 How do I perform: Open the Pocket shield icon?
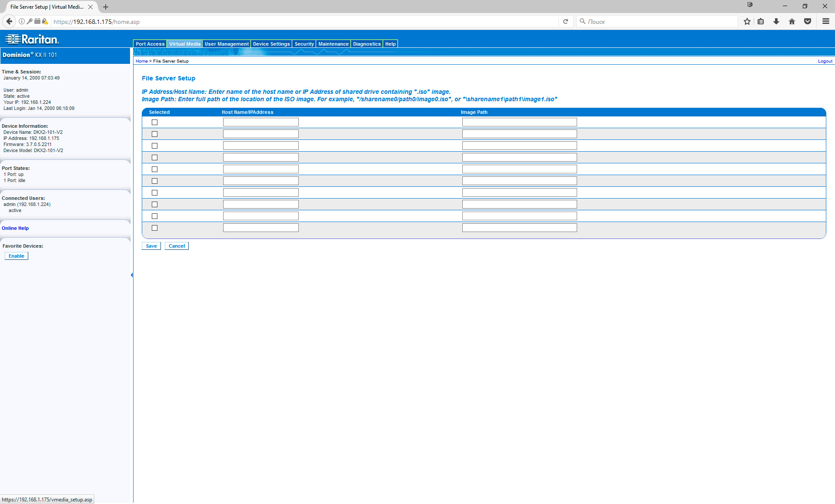click(x=807, y=21)
